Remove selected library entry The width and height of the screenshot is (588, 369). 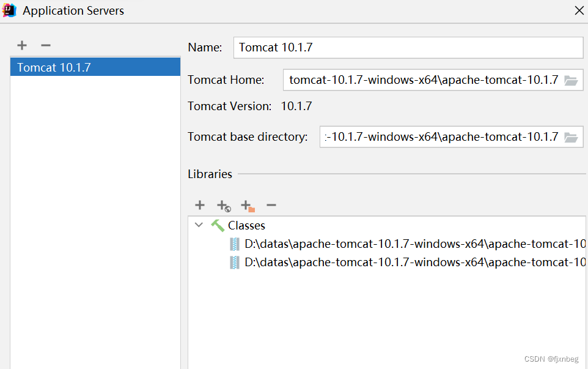click(271, 205)
